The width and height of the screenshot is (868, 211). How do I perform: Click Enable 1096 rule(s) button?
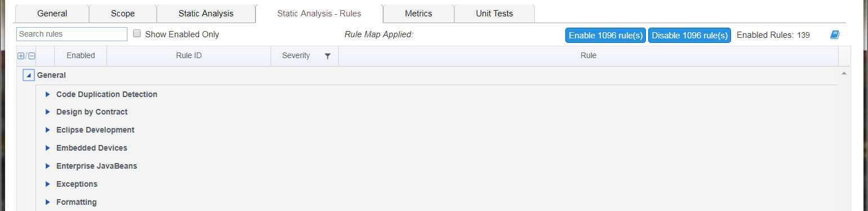point(605,35)
